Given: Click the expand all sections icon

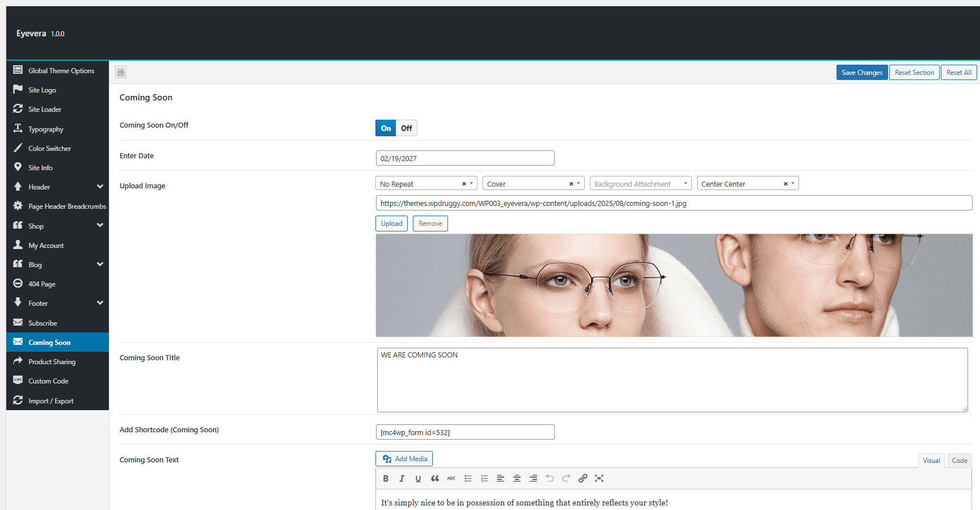Looking at the screenshot, I should 121,72.
